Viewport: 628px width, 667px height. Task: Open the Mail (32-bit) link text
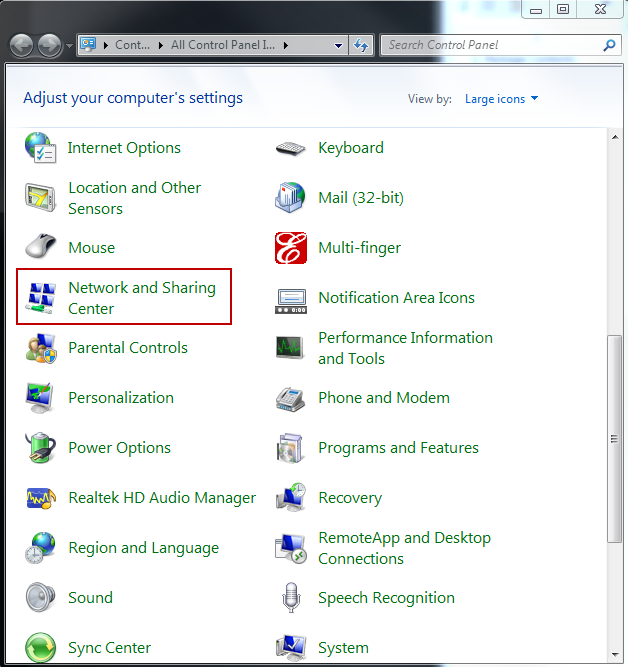(x=361, y=198)
